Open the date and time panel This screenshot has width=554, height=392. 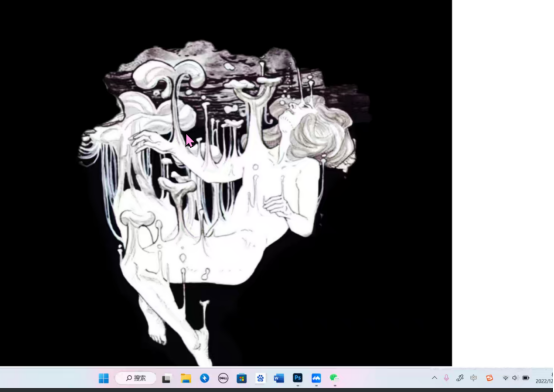tap(544, 378)
